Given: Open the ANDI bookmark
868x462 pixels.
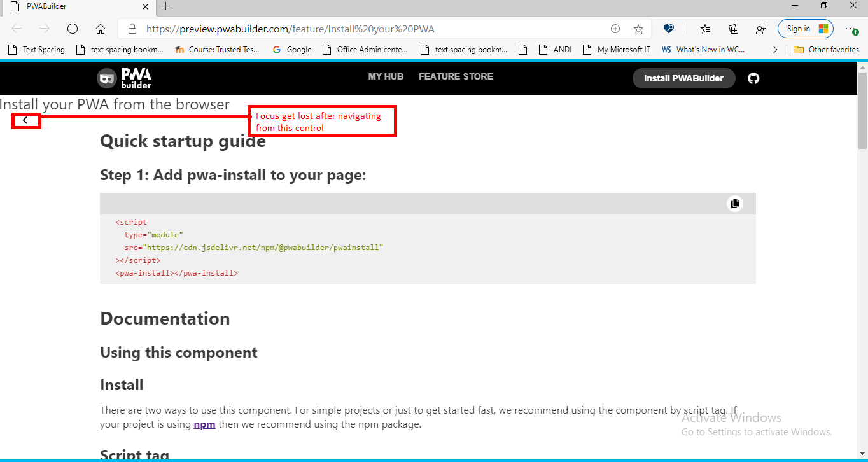Looking at the screenshot, I should coord(556,49).
